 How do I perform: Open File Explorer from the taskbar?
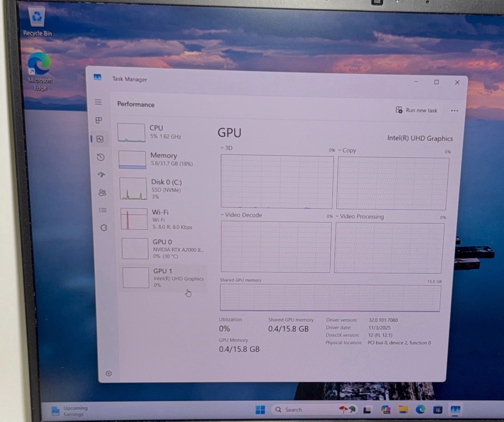pos(403,410)
